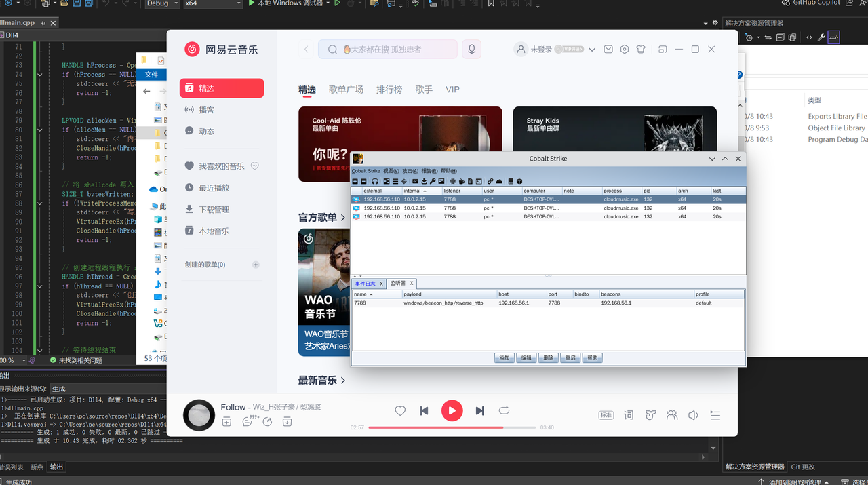The width and height of the screenshot is (868, 485).
Task: Expand the account dropdown arrow beside 未登录
Action: click(x=592, y=50)
